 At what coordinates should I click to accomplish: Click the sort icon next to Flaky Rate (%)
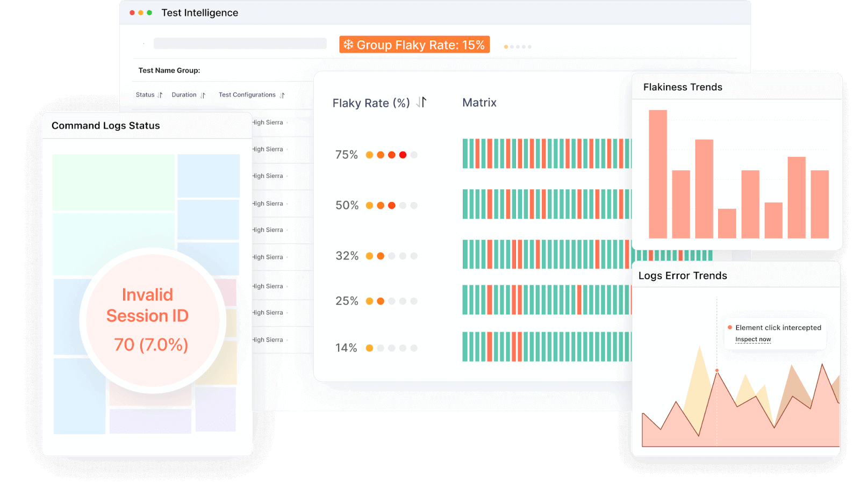point(421,102)
